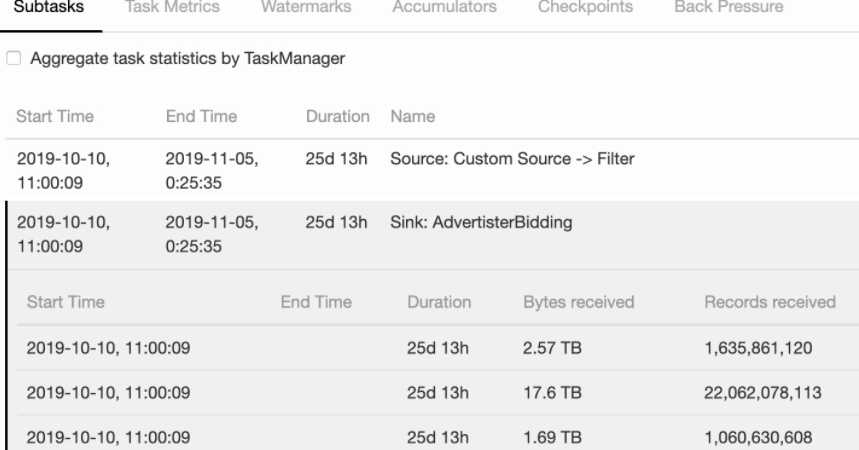Sort by Records received column header
Viewport: 859px width, 450px height.
click(770, 302)
